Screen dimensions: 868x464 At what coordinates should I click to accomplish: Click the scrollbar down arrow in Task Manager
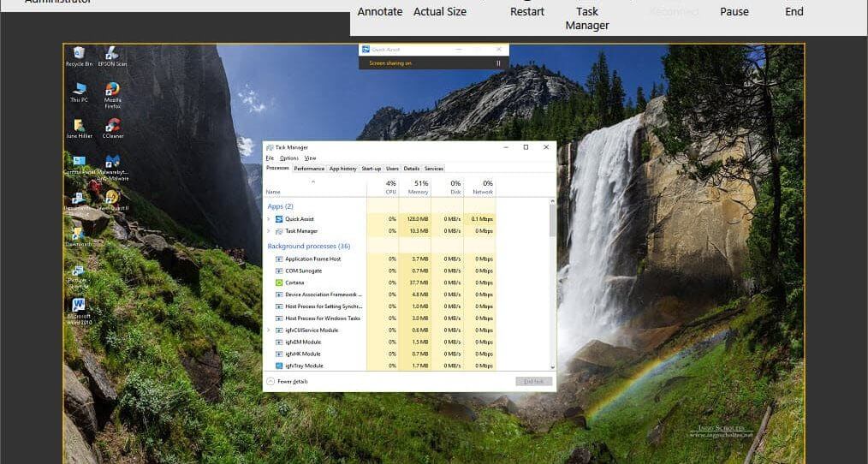(x=552, y=367)
